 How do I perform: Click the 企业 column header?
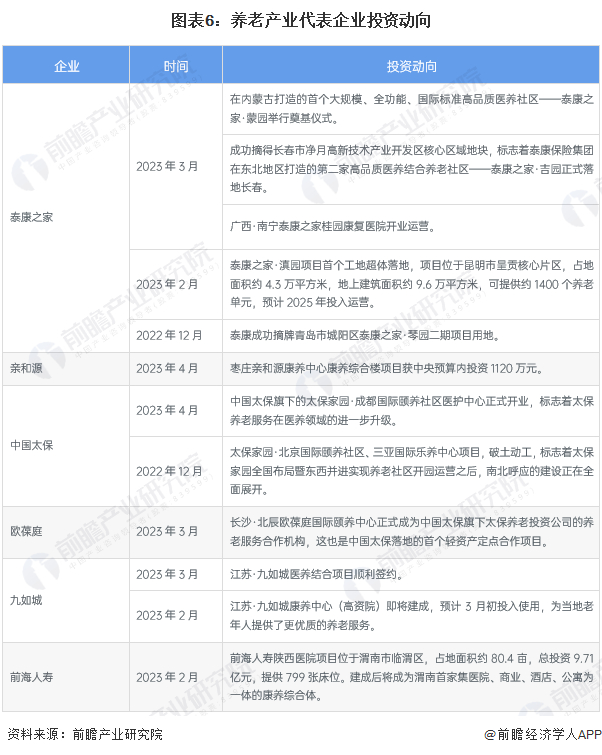[x=66, y=65]
